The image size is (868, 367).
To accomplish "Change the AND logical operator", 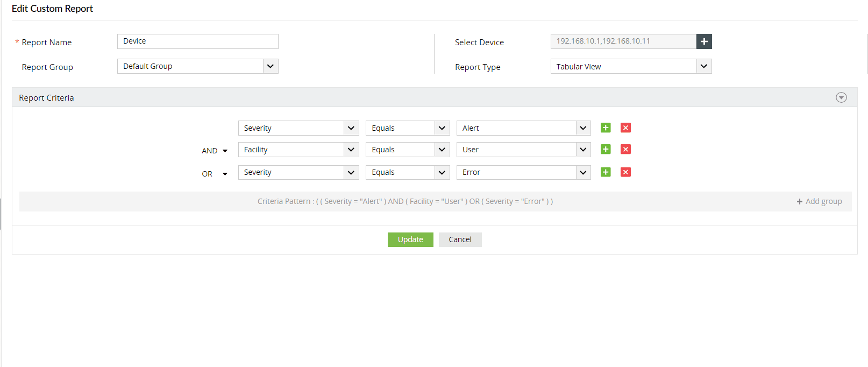I will coord(215,151).
